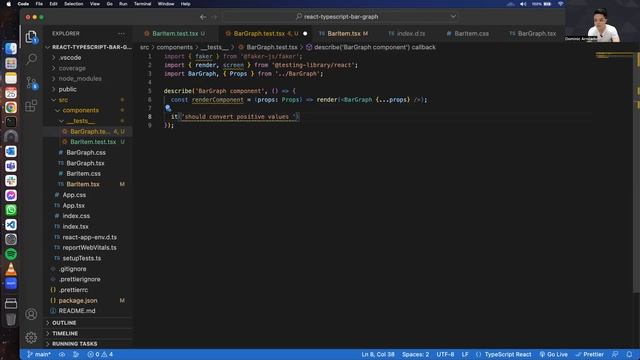Click the Ln 8, Col 38 status item
The height and width of the screenshot is (360, 640).
coord(378,354)
